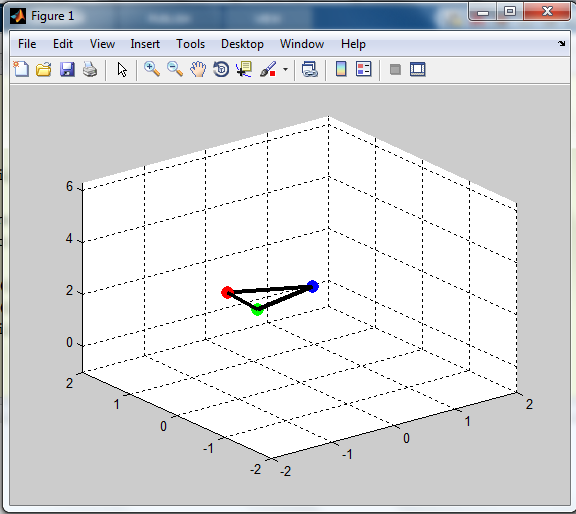The width and height of the screenshot is (576, 514).
Task: Dock the figure using the corner arrow
Action: (x=562, y=44)
